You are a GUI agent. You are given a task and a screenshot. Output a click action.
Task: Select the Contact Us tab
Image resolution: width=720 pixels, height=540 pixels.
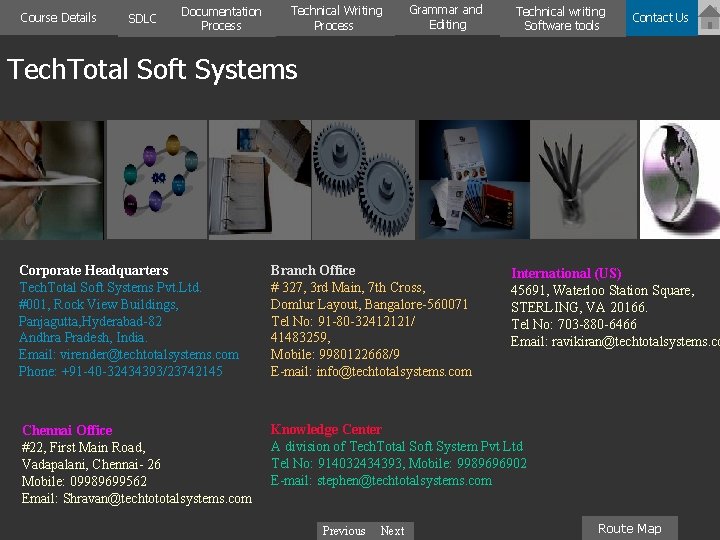pos(661,18)
